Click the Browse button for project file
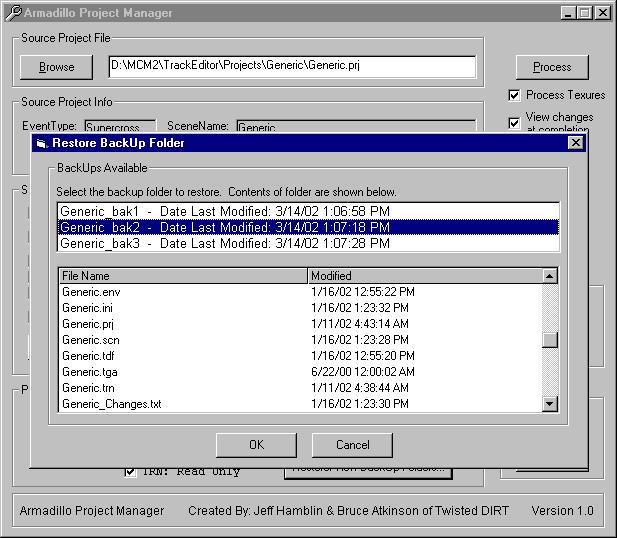The width and height of the screenshot is (617, 538). pos(56,67)
